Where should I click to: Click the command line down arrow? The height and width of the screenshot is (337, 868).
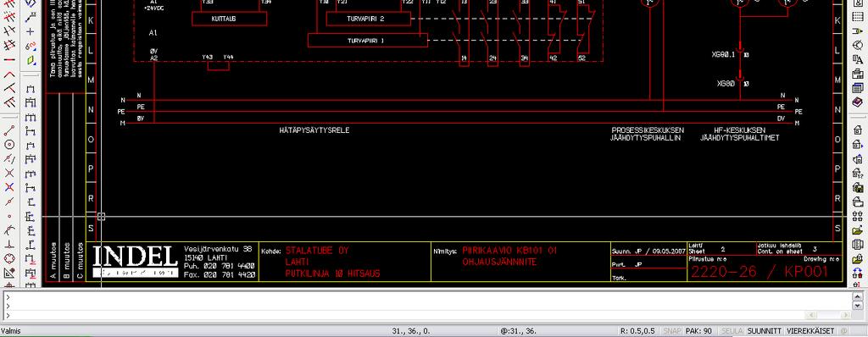pyautogui.click(x=858, y=306)
